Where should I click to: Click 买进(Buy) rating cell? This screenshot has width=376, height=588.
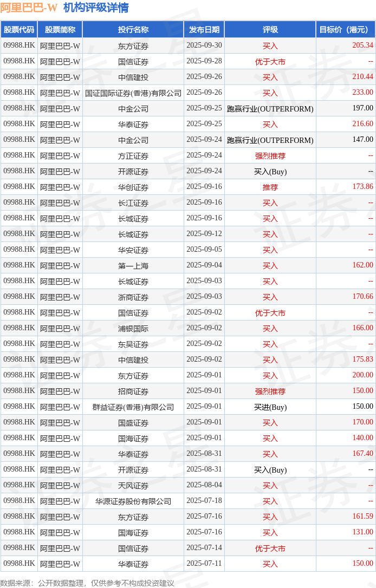[x=270, y=407]
